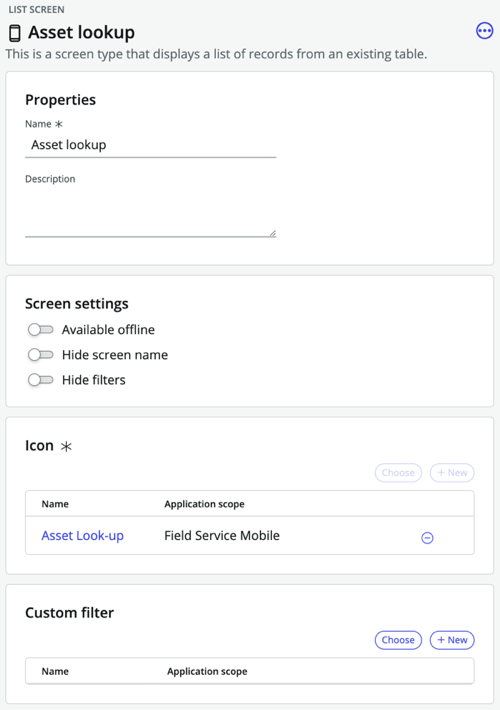Image resolution: width=500 pixels, height=710 pixels.
Task: Select the Field Service Mobile cell
Action: click(222, 536)
